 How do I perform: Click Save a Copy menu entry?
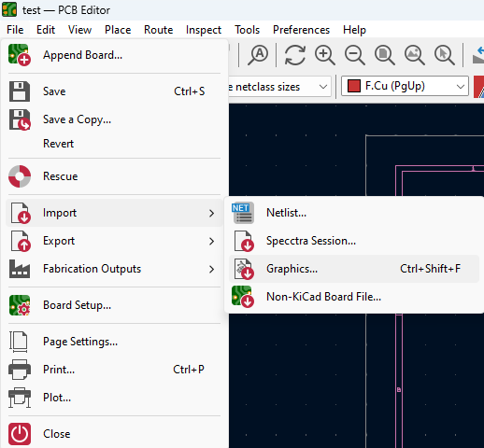click(x=114, y=119)
